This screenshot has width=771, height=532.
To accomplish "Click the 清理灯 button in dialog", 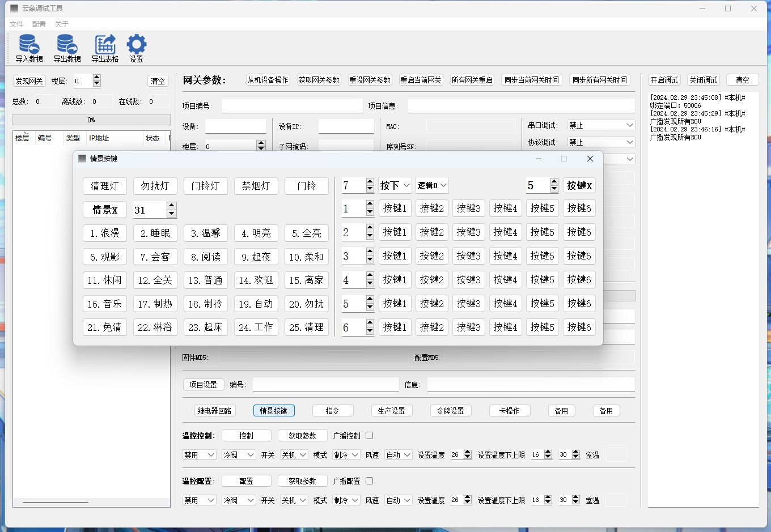I will [x=105, y=186].
